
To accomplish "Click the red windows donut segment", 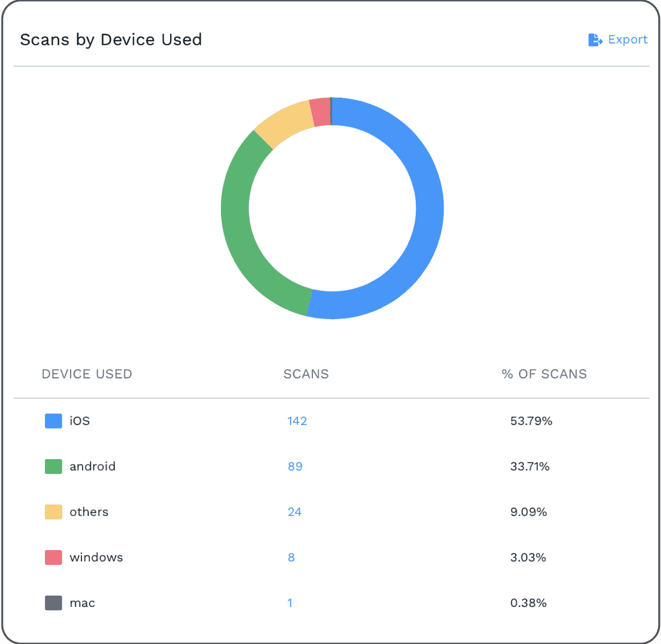I will (320, 112).
